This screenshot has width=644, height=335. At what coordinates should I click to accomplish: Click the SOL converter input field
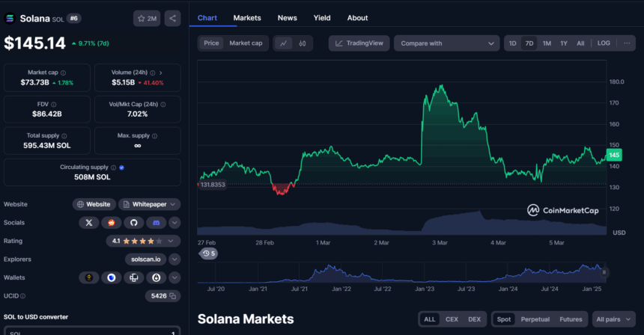click(x=92, y=331)
